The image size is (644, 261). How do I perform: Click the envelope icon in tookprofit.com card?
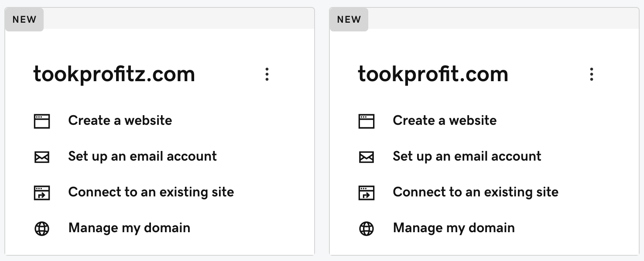(367, 157)
